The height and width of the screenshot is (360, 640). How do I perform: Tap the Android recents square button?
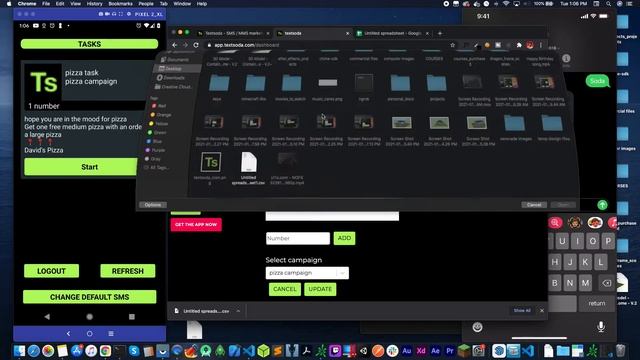coord(131,316)
